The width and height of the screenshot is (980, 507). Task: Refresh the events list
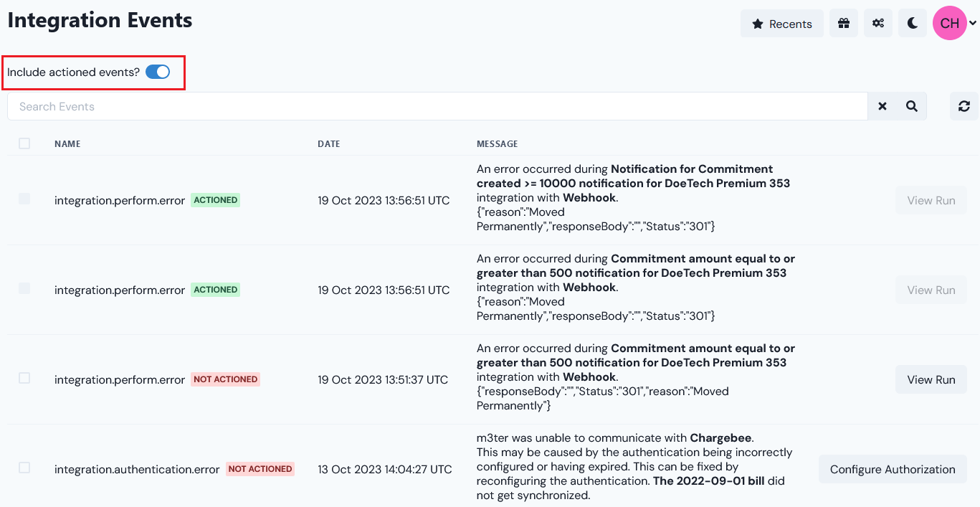(964, 105)
